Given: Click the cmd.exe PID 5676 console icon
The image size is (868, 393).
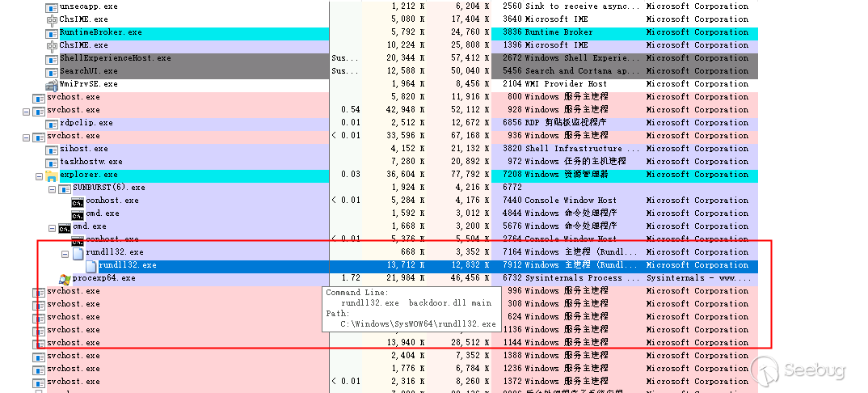Looking at the screenshot, I should point(64,227).
